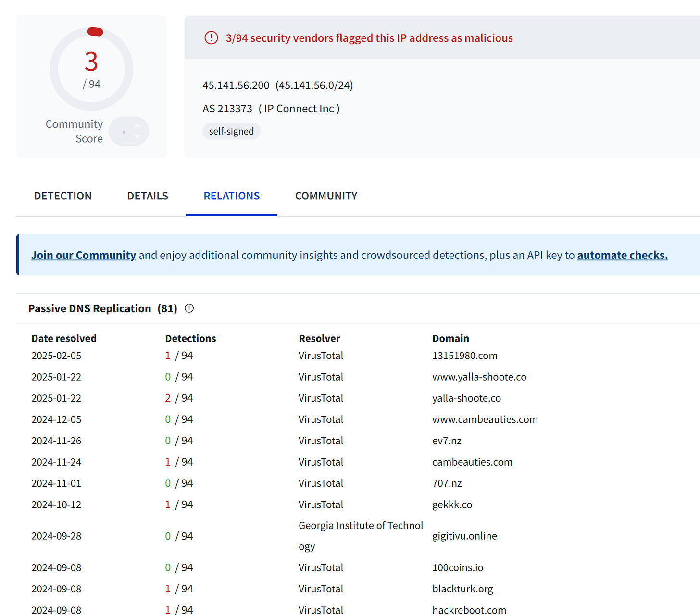
Task: Open the domain blackturk.org
Action: pyautogui.click(x=462, y=589)
